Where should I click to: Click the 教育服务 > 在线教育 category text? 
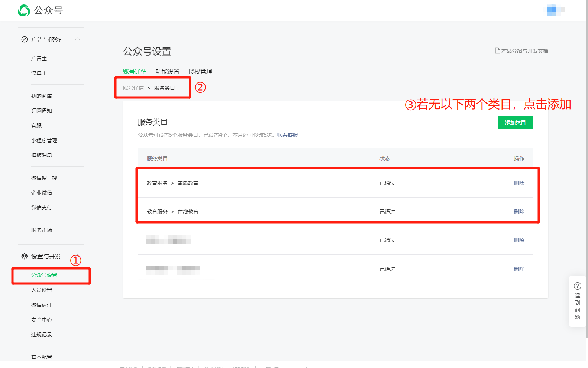click(x=172, y=212)
